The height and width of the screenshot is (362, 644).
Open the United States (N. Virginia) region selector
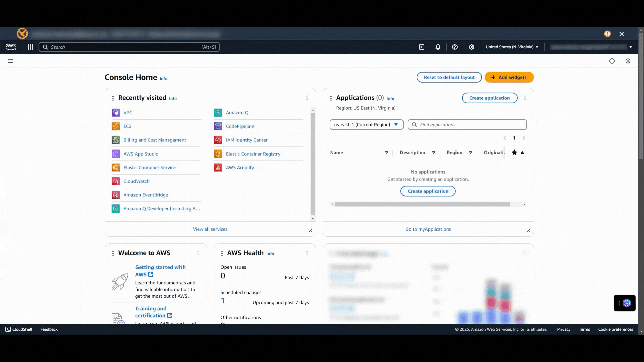point(512,47)
